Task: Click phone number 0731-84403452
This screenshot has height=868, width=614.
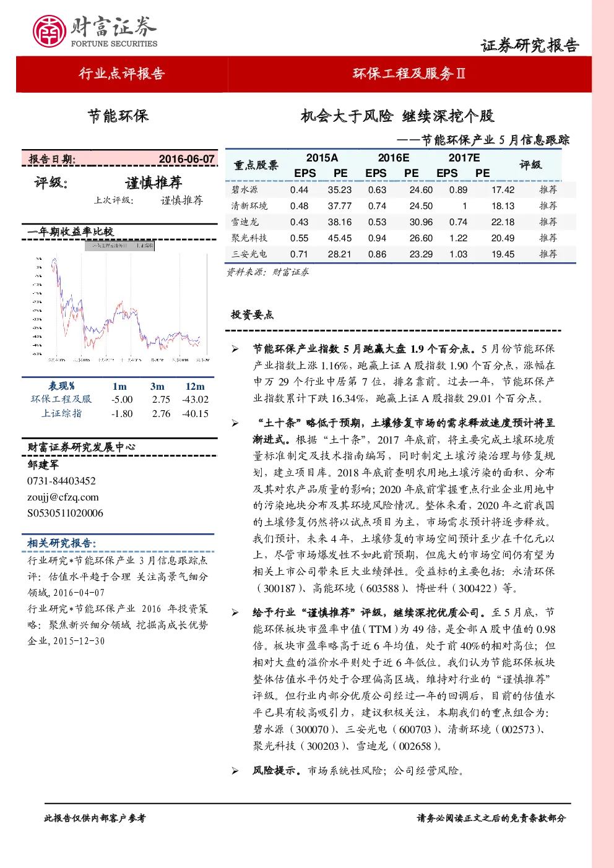Action: [x=61, y=481]
